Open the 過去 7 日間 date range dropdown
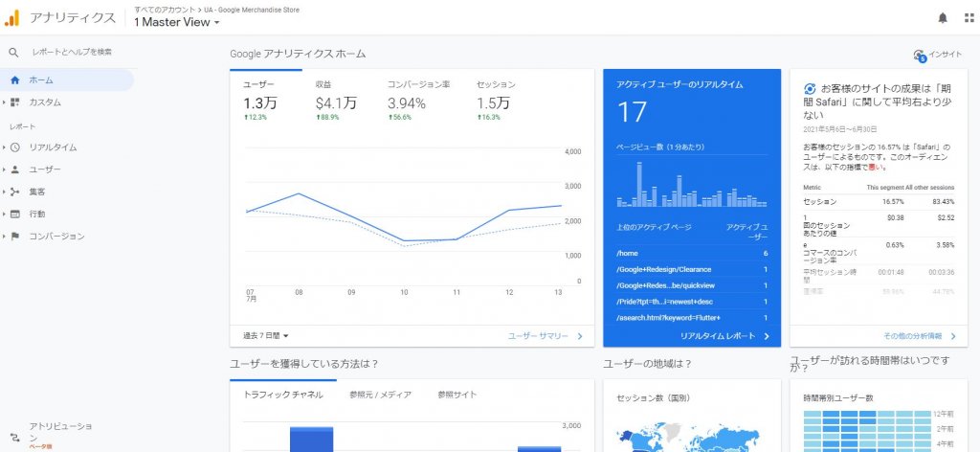The height and width of the screenshot is (452, 980). pyautogui.click(x=266, y=336)
